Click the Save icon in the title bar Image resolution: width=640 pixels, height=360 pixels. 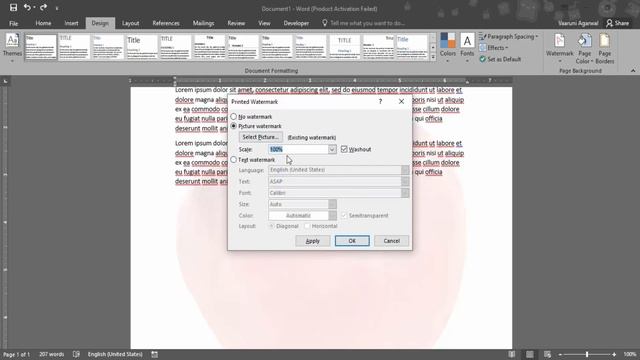coord(13,7)
